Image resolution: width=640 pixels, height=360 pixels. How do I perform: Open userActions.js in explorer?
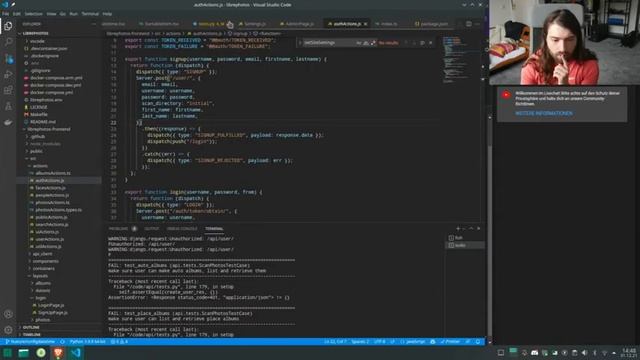click(x=49, y=239)
